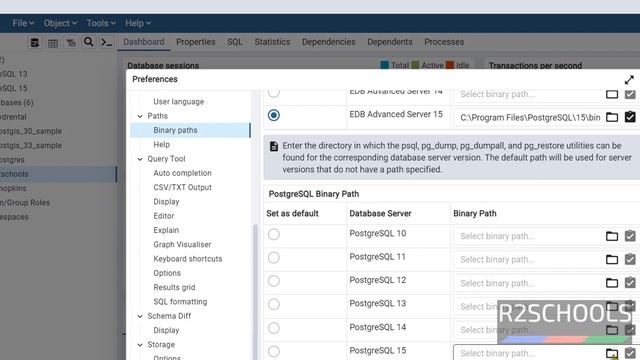Maximize the Preferences dialog with expand icon
This screenshot has height=360, width=640.
[x=629, y=80]
